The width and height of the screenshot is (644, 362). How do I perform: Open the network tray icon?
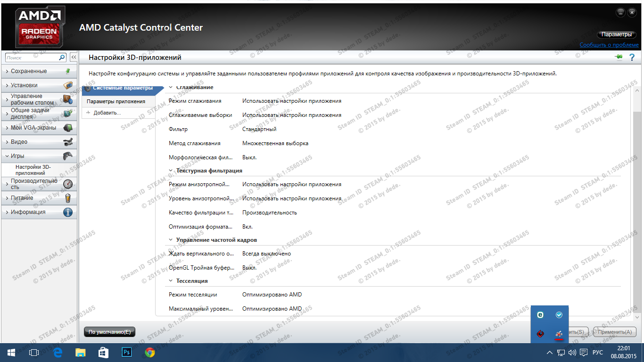[x=561, y=353]
